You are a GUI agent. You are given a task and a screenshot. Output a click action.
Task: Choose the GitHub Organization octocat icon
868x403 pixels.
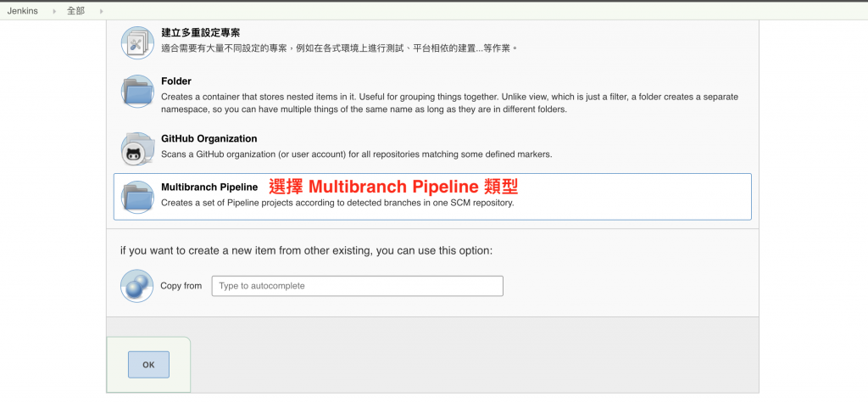point(137,148)
